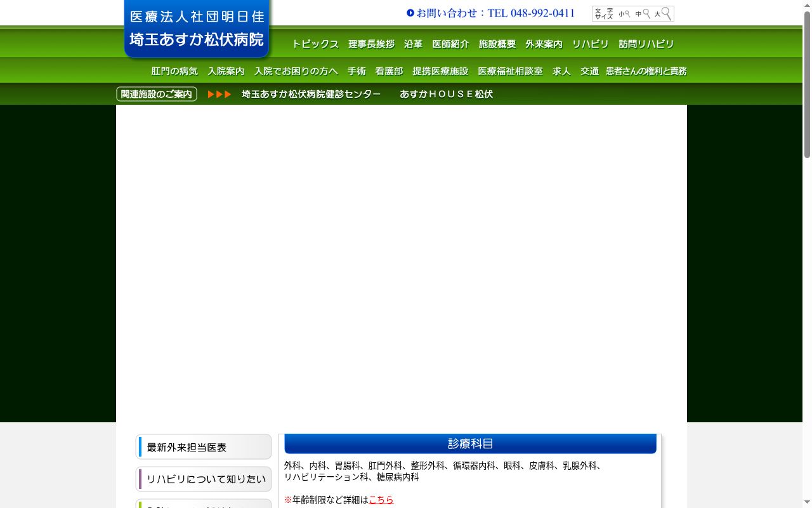812x508 pixels.
Task: Click the 最新外来担当医表 side button
Action: click(x=204, y=447)
